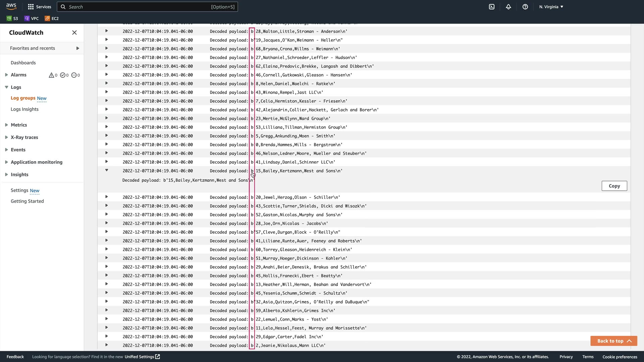Open the help question mark icon

525,7
